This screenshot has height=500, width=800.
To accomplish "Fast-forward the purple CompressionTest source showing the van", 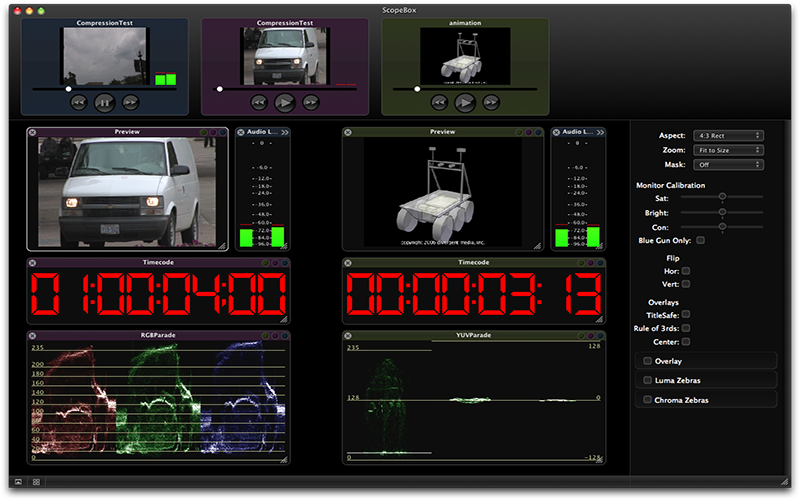I will pyautogui.click(x=311, y=103).
